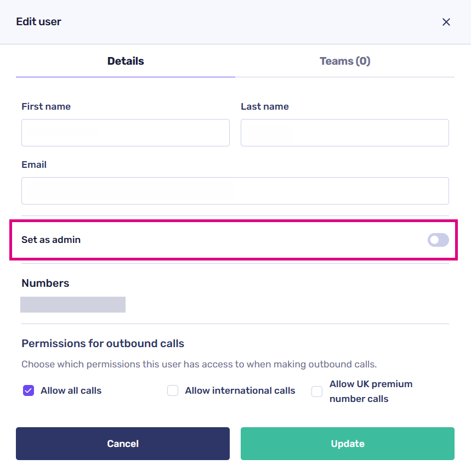The height and width of the screenshot is (476, 471).
Task: Uncheck the Allow all calls checkbox
Action: click(x=29, y=390)
